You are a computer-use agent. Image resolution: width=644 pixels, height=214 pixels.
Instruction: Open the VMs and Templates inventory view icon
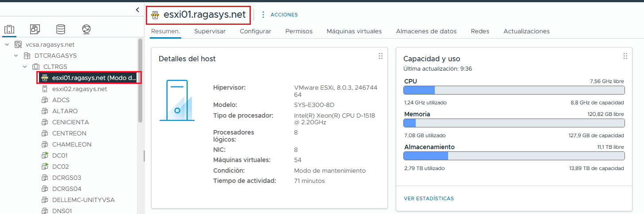point(35,30)
